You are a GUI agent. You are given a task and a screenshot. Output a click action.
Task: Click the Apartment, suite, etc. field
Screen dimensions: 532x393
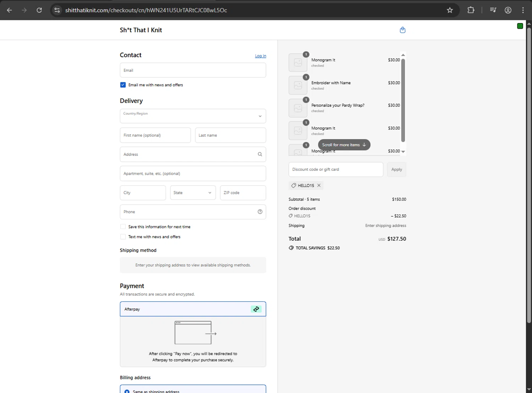(x=193, y=173)
